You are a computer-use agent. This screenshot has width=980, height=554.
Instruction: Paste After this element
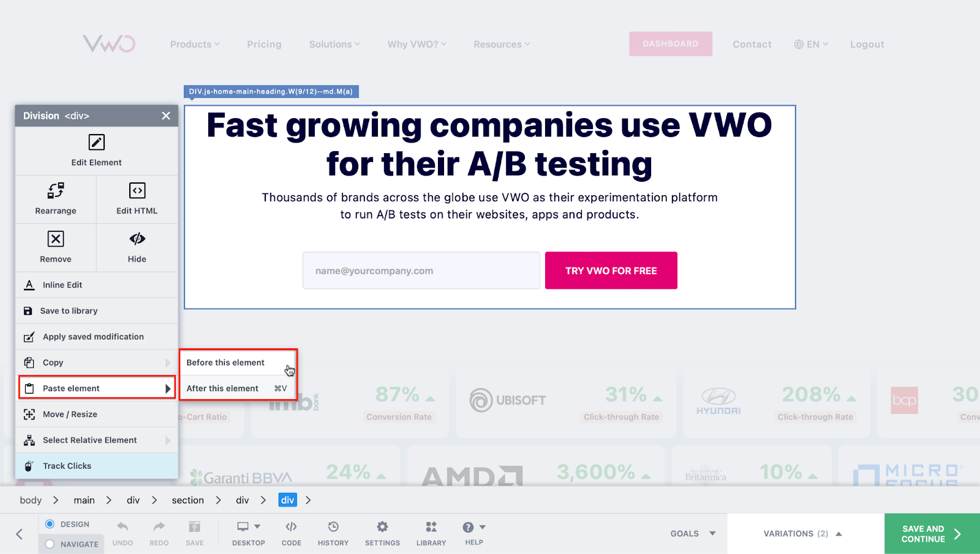click(x=238, y=388)
